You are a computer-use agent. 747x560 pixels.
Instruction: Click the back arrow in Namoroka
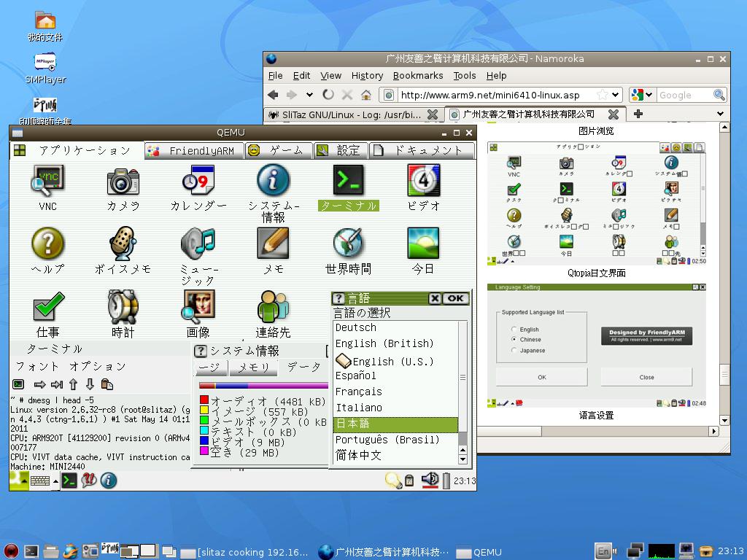273,95
